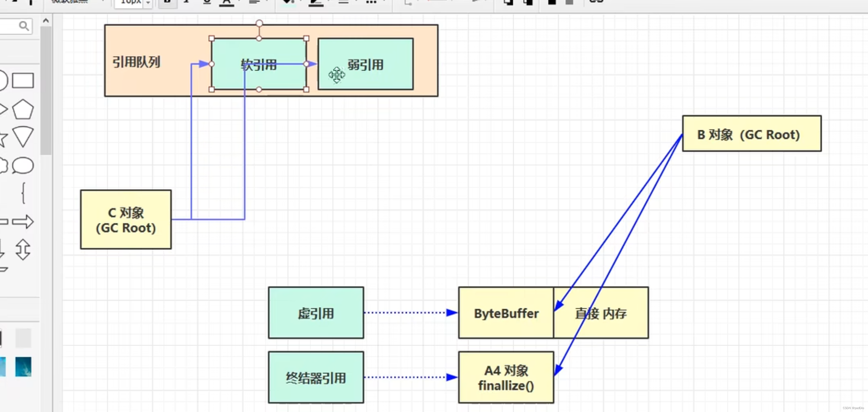Toggle underline text formatting
868x412 pixels.
207,2
